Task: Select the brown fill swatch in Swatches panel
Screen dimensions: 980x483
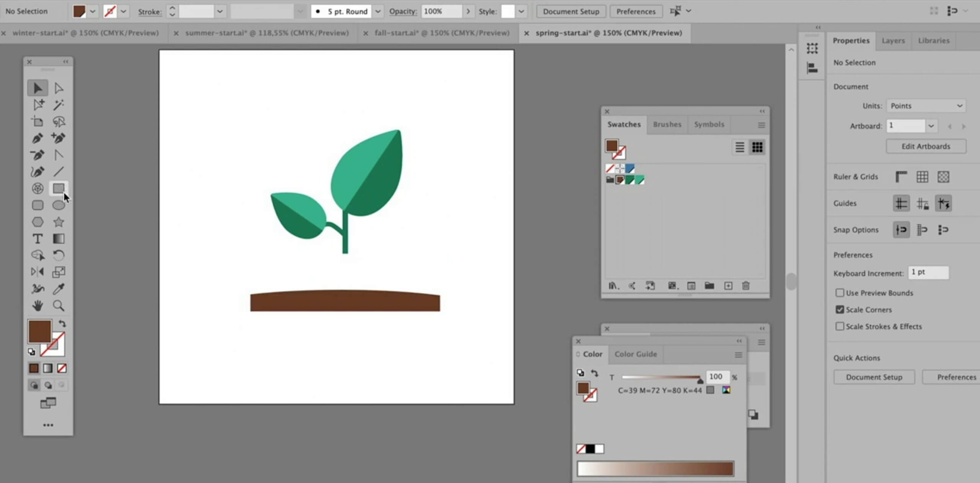Action: pos(611,146)
